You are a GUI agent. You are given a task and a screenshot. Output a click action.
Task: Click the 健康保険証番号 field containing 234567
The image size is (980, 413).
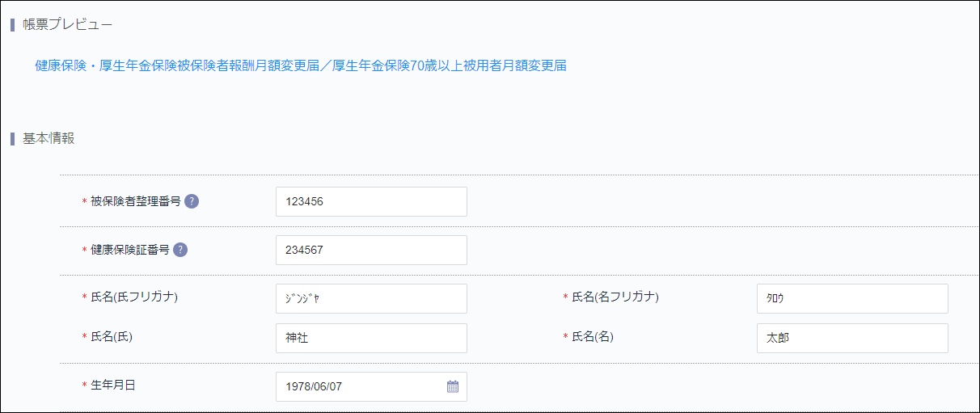coord(371,251)
